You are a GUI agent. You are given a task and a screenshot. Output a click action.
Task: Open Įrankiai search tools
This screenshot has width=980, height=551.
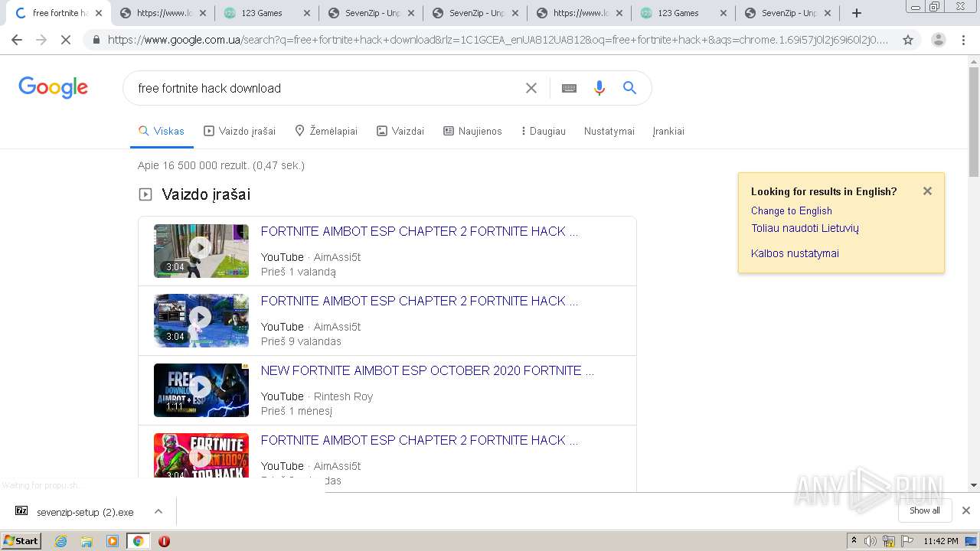[x=668, y=131]
